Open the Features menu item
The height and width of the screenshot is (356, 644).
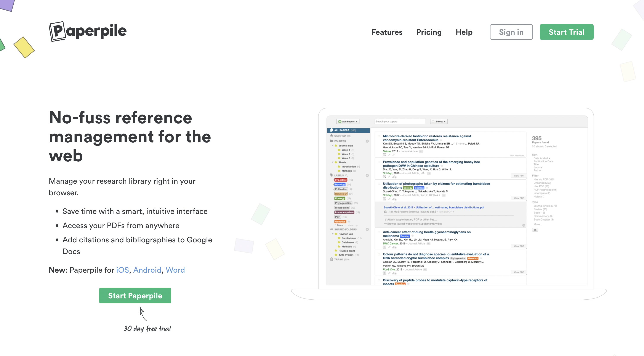click(387, 32)
